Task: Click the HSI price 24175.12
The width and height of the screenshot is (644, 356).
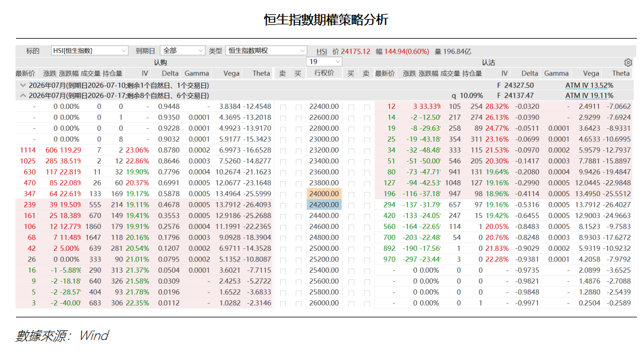Action: coord(356,51)
